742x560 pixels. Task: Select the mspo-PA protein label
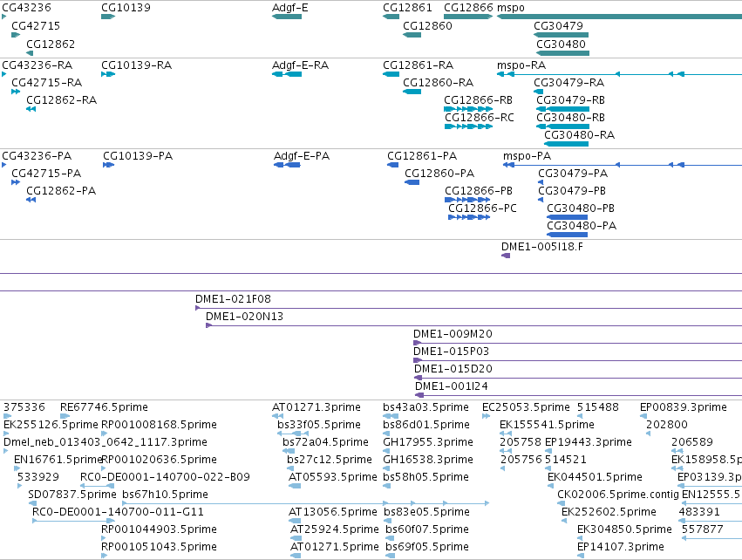tap(528, 156)
